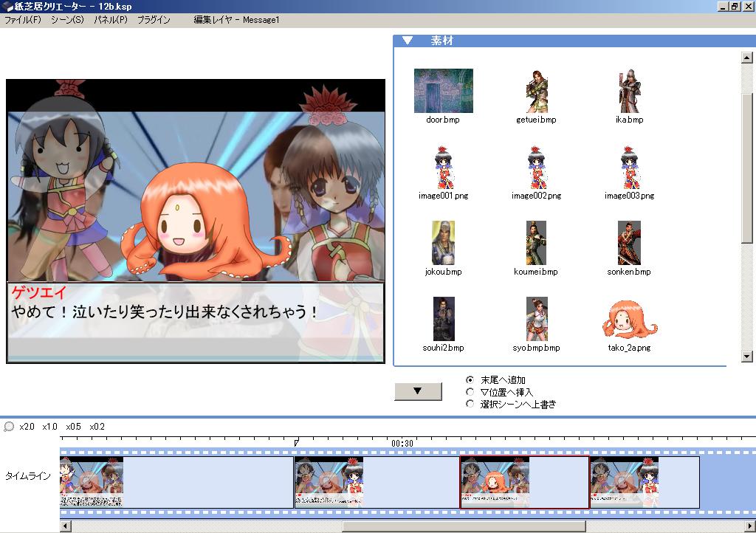Select the first scene in the timeline
The width and height of the screenshot is (756, 533).
[176, 482]
